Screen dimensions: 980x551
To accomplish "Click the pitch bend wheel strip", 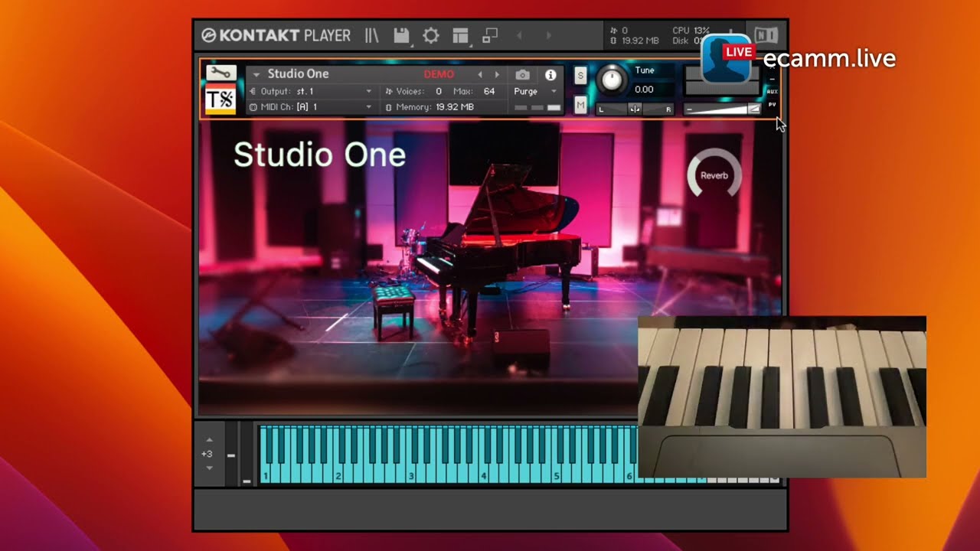I will [231, 453].
